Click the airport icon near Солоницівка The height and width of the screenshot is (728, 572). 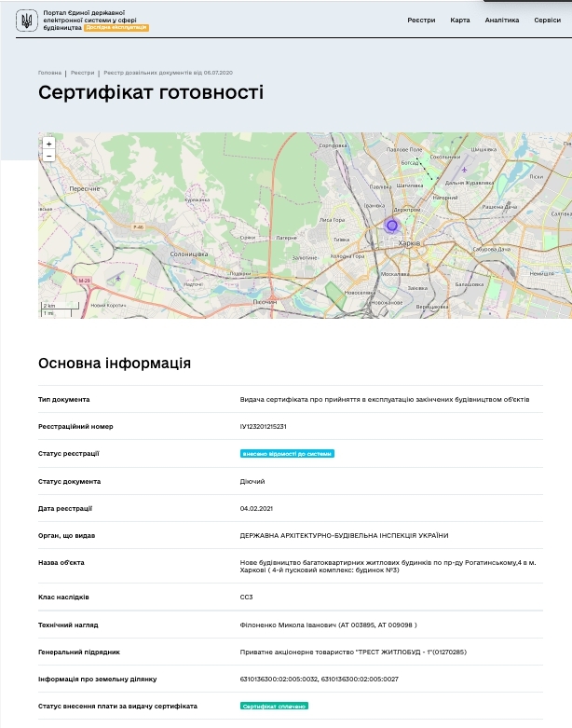(x=117, y=278)
